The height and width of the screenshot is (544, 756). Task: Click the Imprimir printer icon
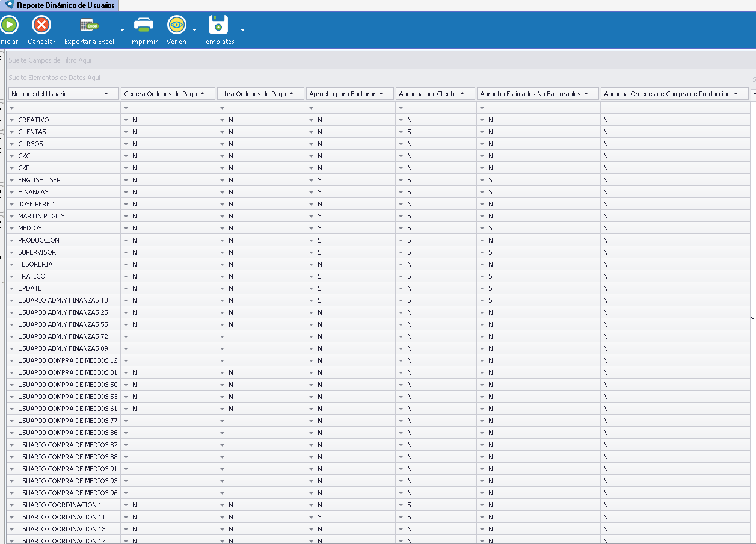point(144,25)
